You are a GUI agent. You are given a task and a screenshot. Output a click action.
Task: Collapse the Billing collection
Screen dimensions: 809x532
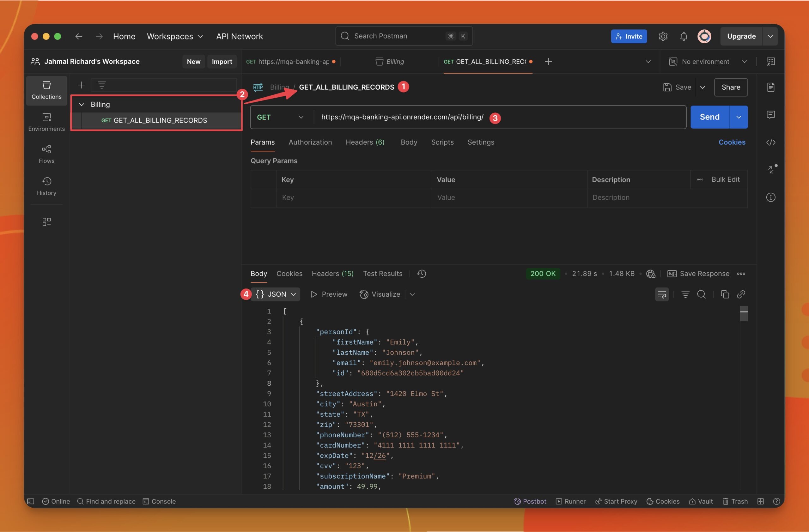82,105
